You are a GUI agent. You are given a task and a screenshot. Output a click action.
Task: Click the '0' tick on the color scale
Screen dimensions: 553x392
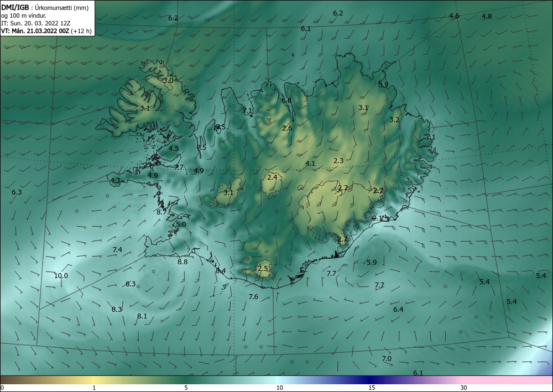(x=2, y=388)
